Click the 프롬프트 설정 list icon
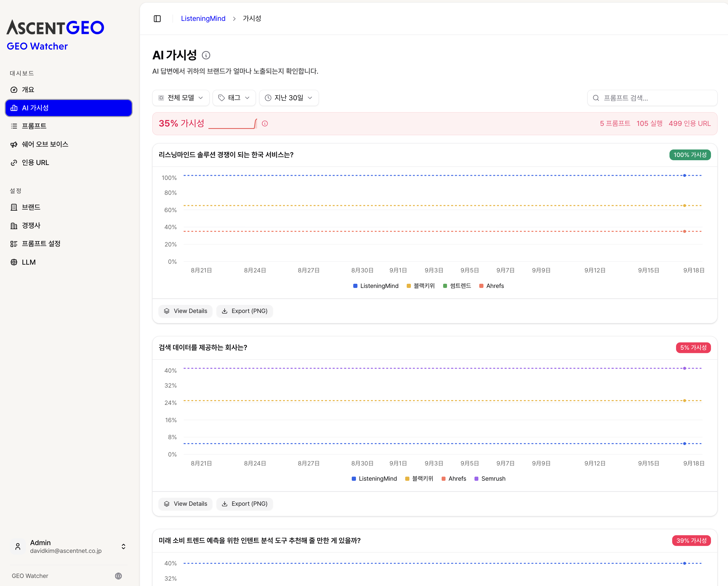Image resolution: width=728 pixels, height=586 pixels. 14,244
